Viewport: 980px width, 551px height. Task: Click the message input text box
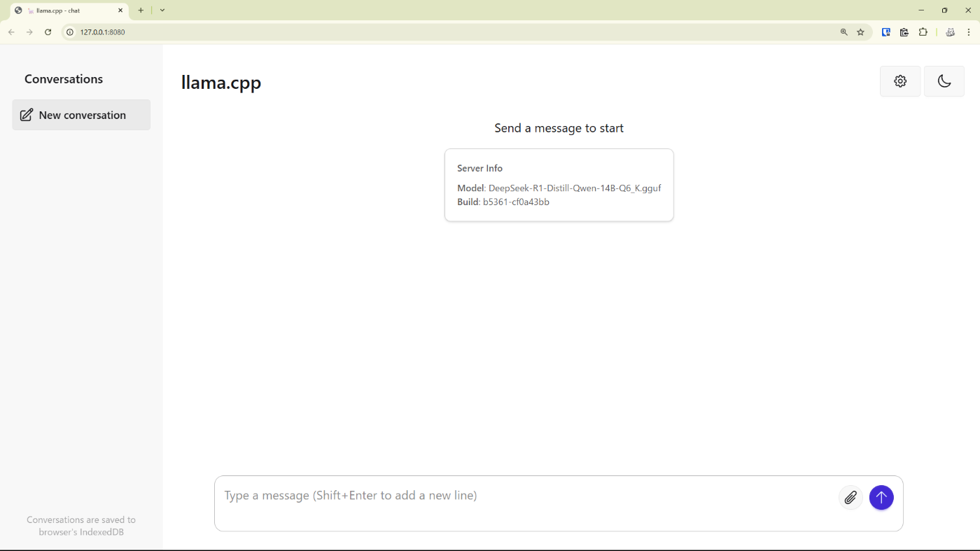(526, 503)
